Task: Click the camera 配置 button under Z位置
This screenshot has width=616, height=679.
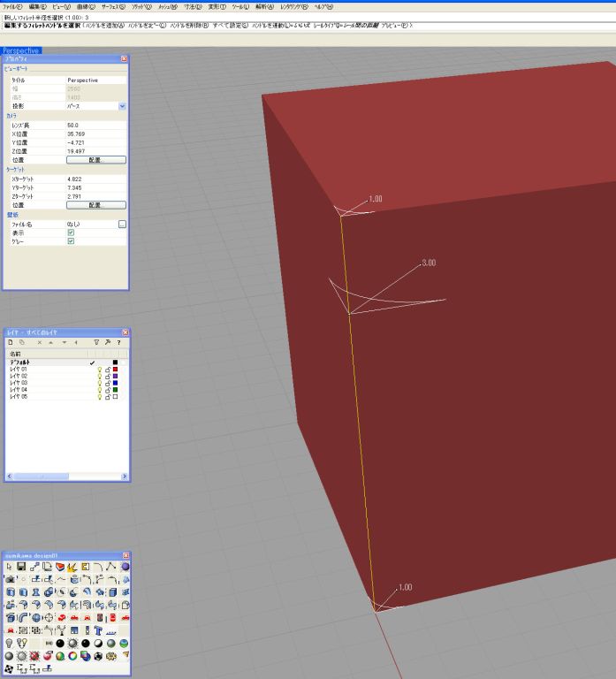Action: point(96,160)
